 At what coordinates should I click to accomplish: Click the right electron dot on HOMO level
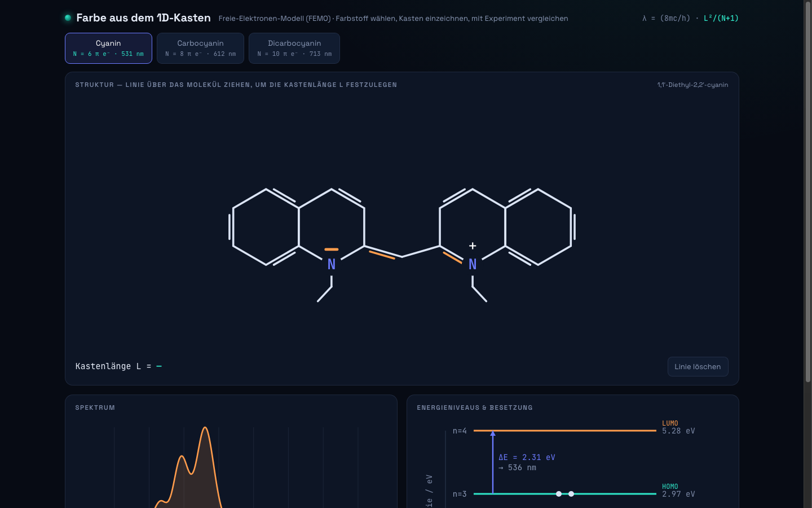571,494
